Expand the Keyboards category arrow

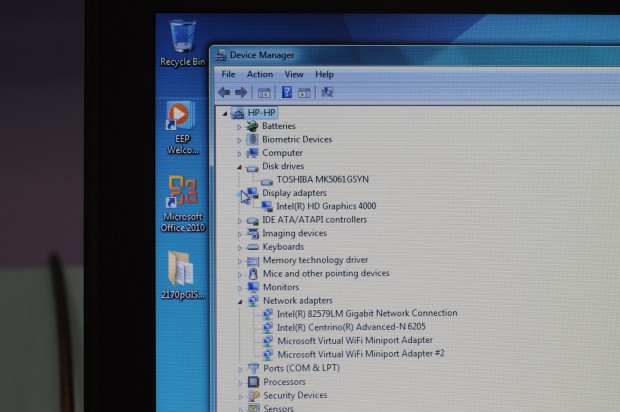click(239, 248)
